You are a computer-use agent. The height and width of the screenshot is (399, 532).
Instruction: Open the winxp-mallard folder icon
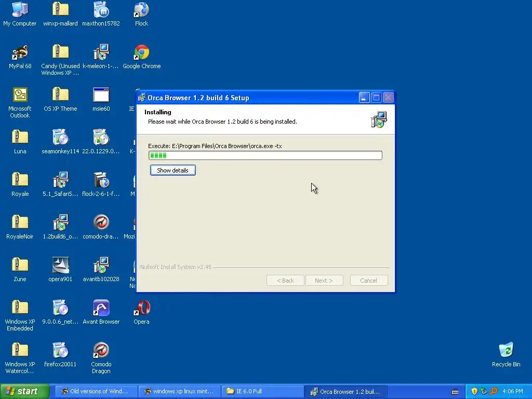[x=60, y=10]
